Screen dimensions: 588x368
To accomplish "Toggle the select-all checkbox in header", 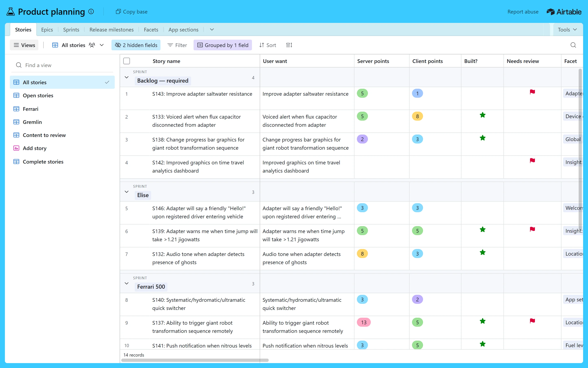I will [x=127, y=61].
